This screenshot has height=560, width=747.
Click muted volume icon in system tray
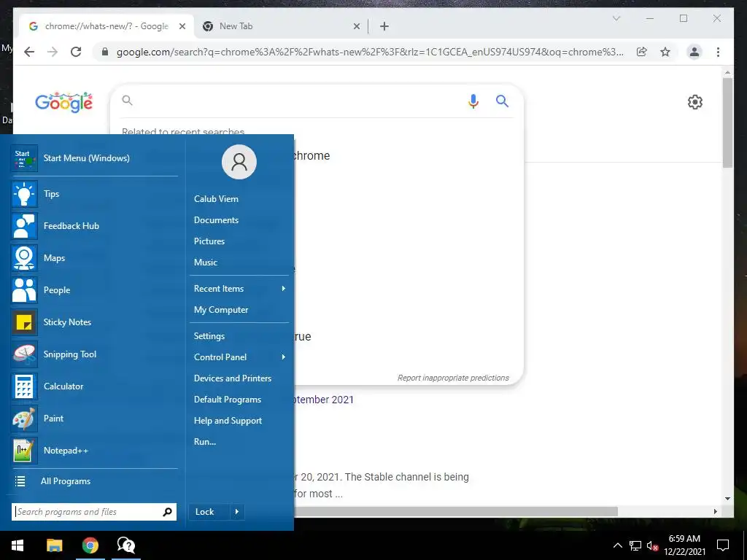pyautogui.click(x=652, y=545)
